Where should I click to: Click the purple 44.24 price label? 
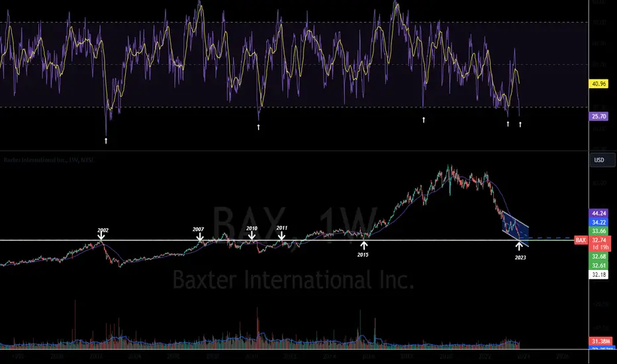pyautogui.click(x=598, y=213)
